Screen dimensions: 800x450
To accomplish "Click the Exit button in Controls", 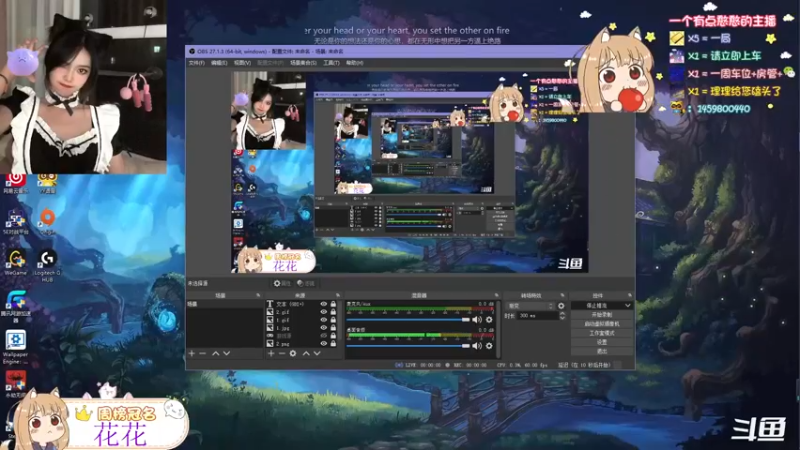I will coord(602,351).
